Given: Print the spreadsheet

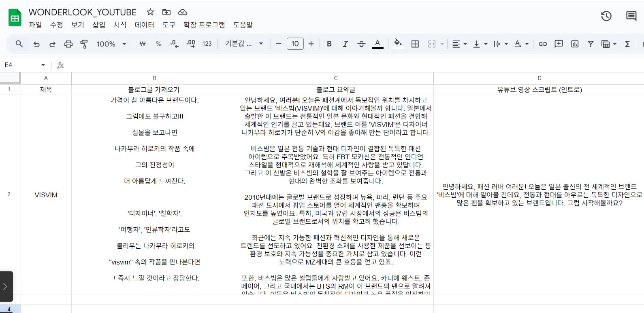Looking at the screenshot, I should (x=68, y=44).
